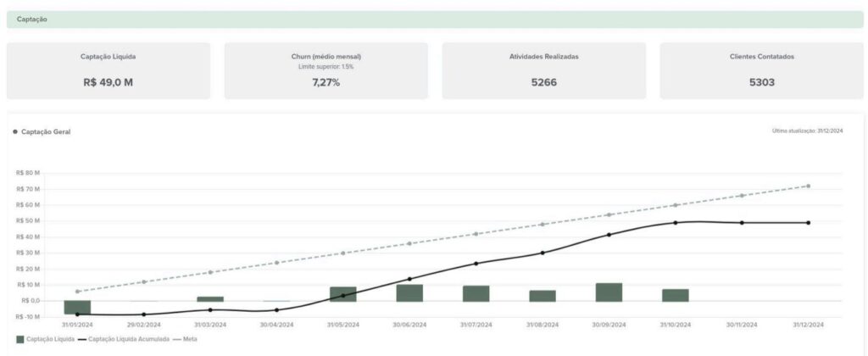Click the Captação Geral chart title
868x356 pixels.
coord(46,131)
